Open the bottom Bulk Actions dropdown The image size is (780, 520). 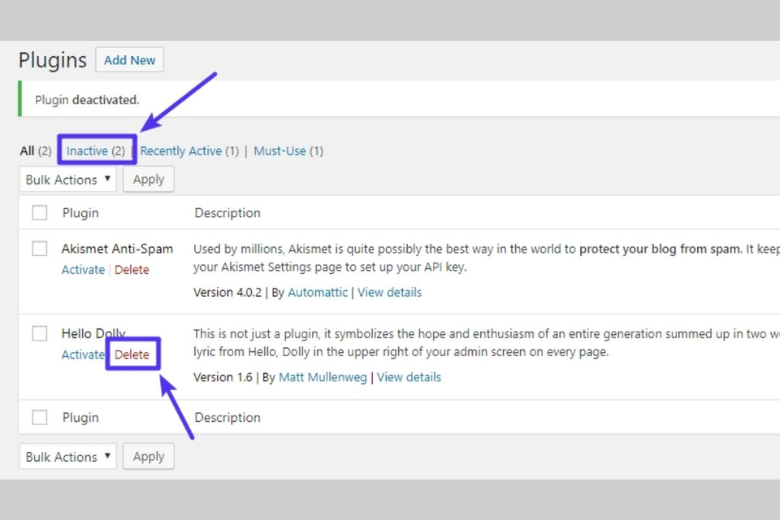tap(68, 457)
